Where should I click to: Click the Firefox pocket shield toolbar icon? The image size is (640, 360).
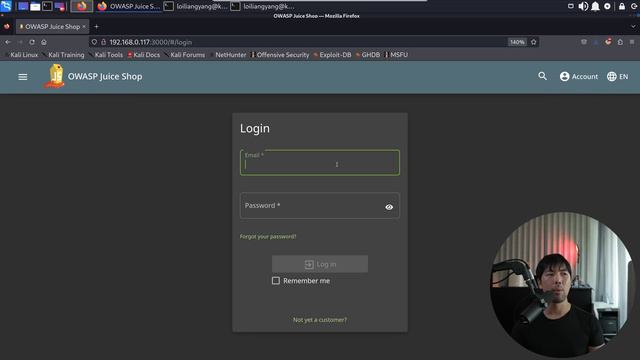(x=584, y=42)
